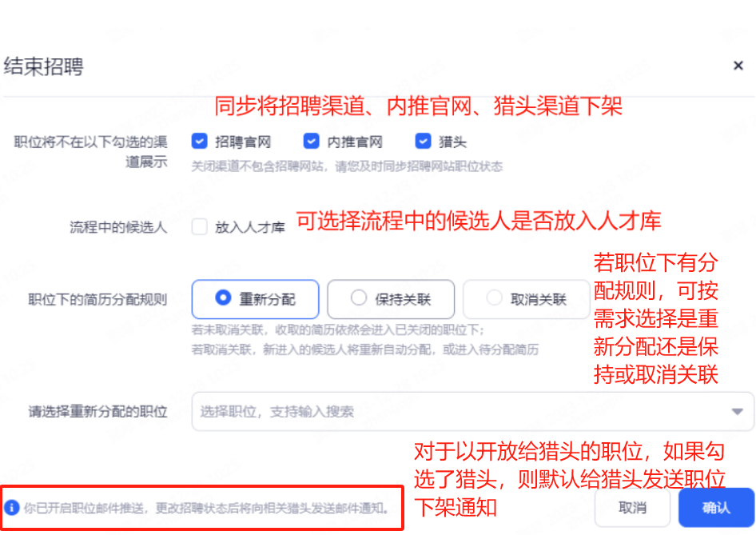Confirm with the blue 确认 button
This screenshot has height=535, width=756.
pyautogui.click(x=716, y=508)
